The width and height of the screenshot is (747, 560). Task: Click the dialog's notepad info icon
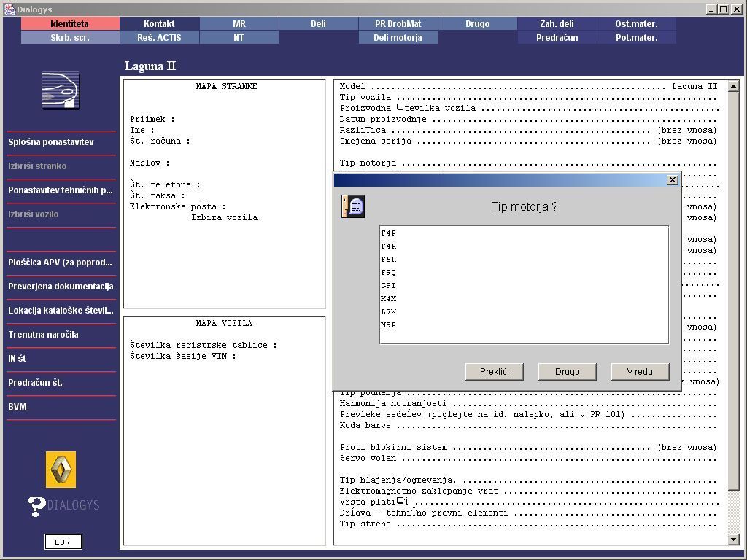[x=353, y=206]
